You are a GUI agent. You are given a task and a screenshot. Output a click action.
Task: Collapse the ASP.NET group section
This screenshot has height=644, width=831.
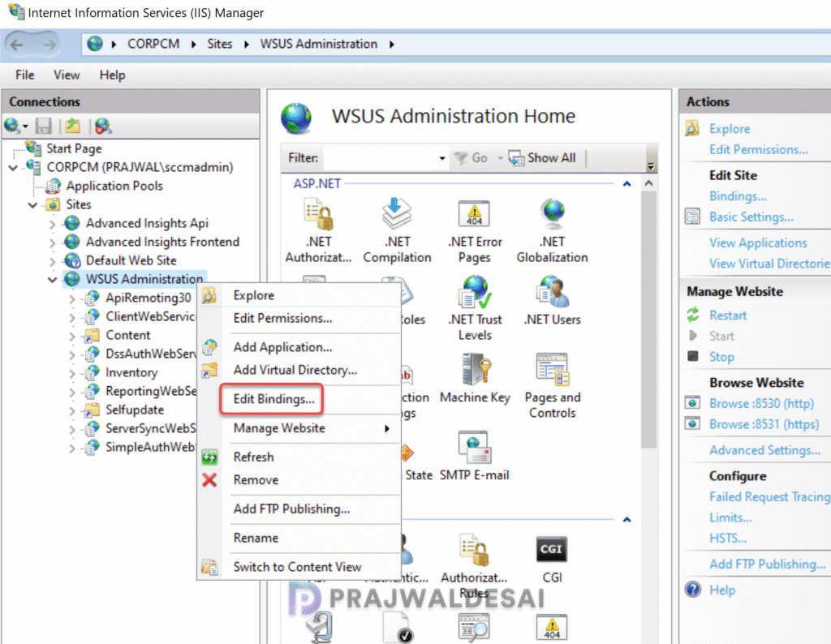627,184
